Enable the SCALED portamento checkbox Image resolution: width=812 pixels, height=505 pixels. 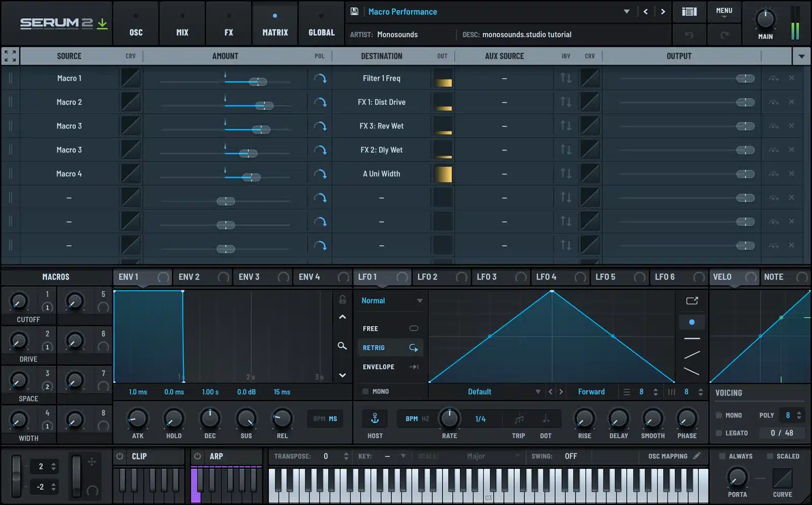coord(770,456)
